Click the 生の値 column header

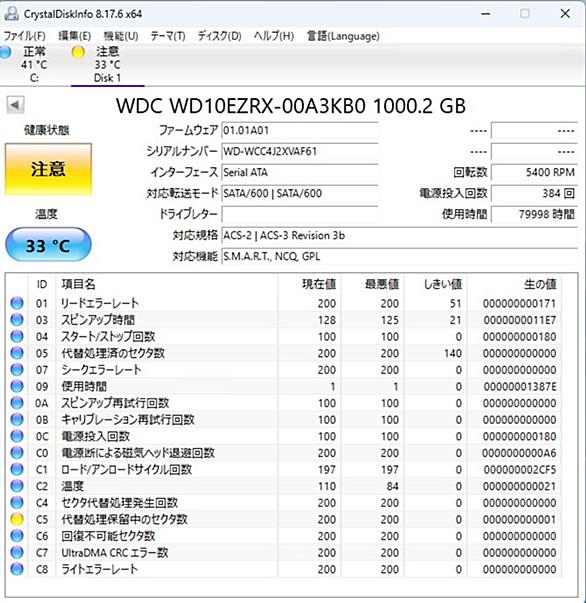pos(514,284)
